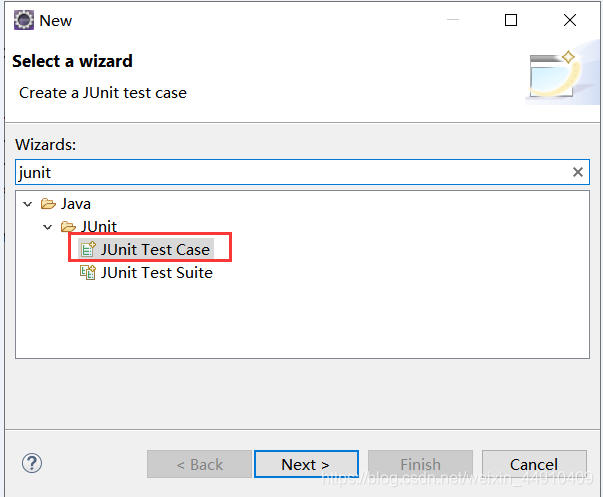
Task: Select JUnit Test Suite wizard
Action: pyautogui.click(x=156, y=272)
